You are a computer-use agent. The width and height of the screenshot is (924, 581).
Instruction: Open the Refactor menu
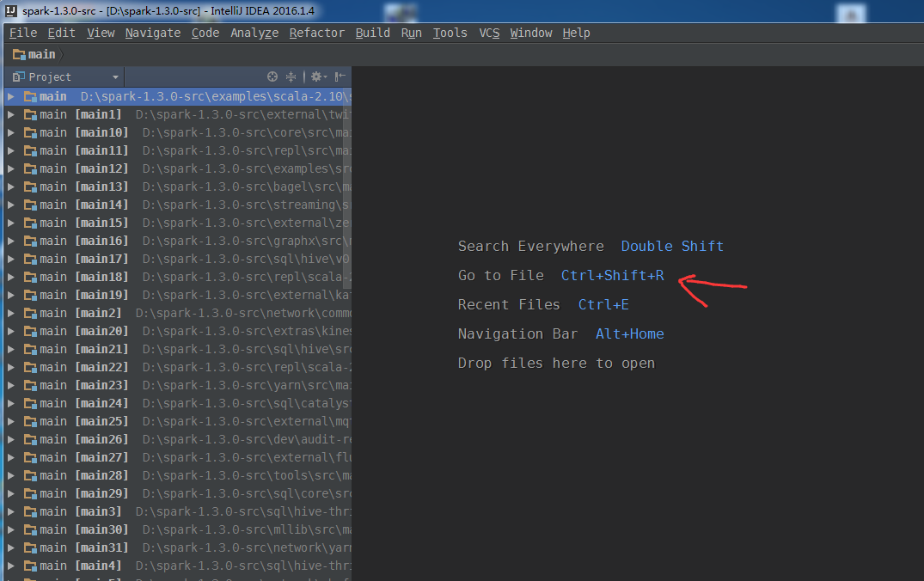click(316, 33)
